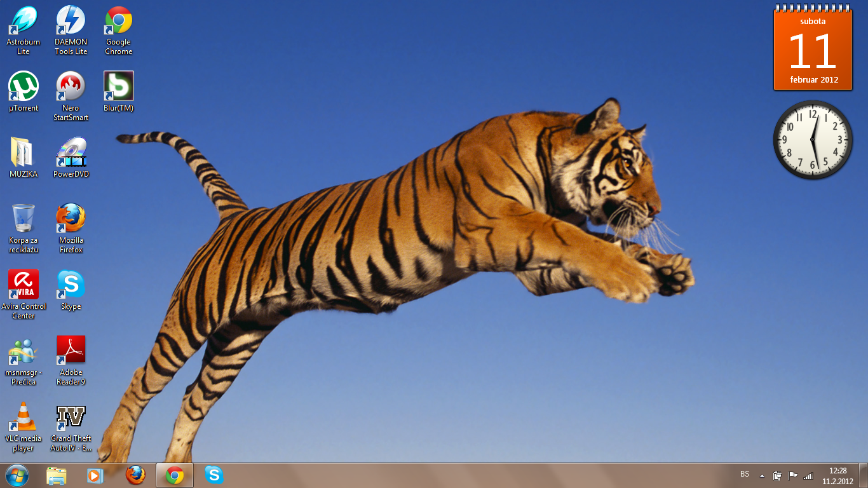The image size is (868, 488).
Task: Open Windows Media Player from taskbar
Action: (95, 475)
